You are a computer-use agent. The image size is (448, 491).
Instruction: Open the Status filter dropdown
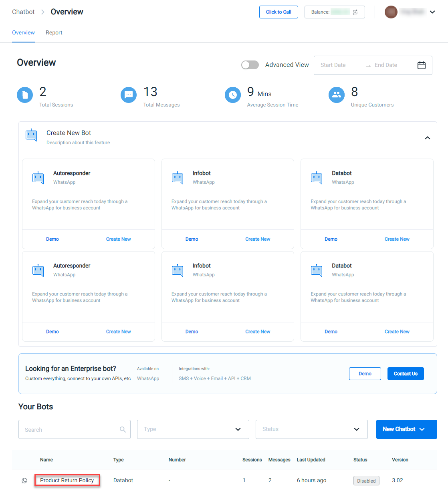[x=312, y=429]
